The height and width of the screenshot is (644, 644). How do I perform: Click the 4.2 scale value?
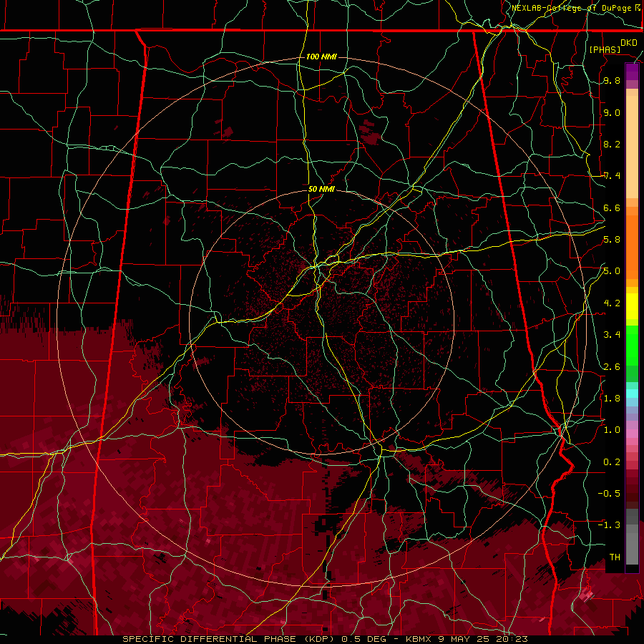coord(612,303)
